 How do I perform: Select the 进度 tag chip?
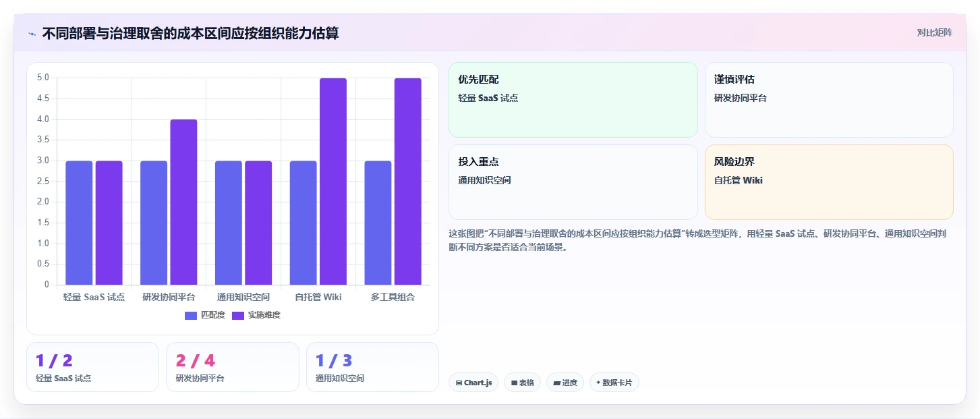click(x=565, y=383)
